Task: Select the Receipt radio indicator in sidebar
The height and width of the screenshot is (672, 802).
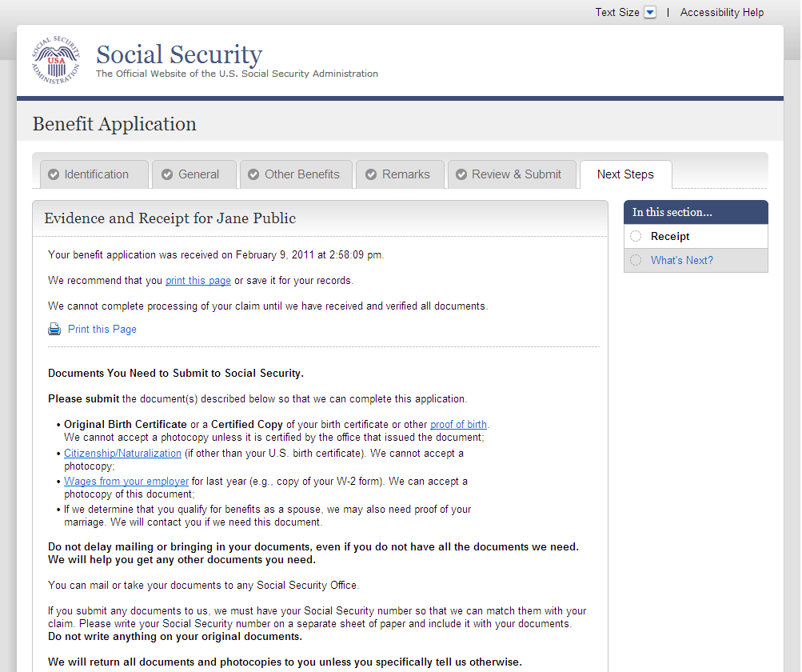Action: 636,236
